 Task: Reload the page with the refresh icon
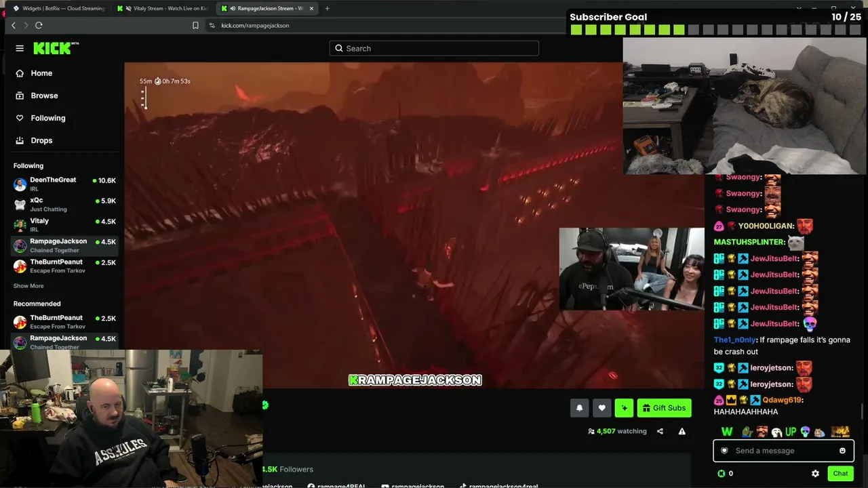[x=39, y=25]
